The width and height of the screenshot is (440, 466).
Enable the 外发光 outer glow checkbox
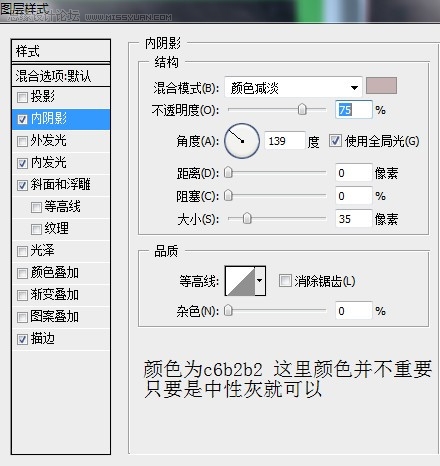[22, 141]
